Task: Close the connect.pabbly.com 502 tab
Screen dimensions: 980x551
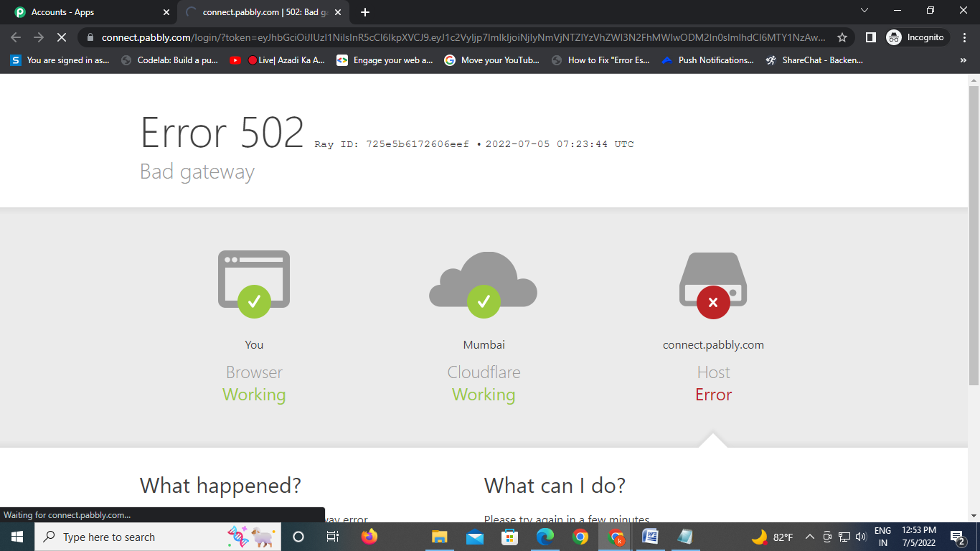Action: [338, 12]
